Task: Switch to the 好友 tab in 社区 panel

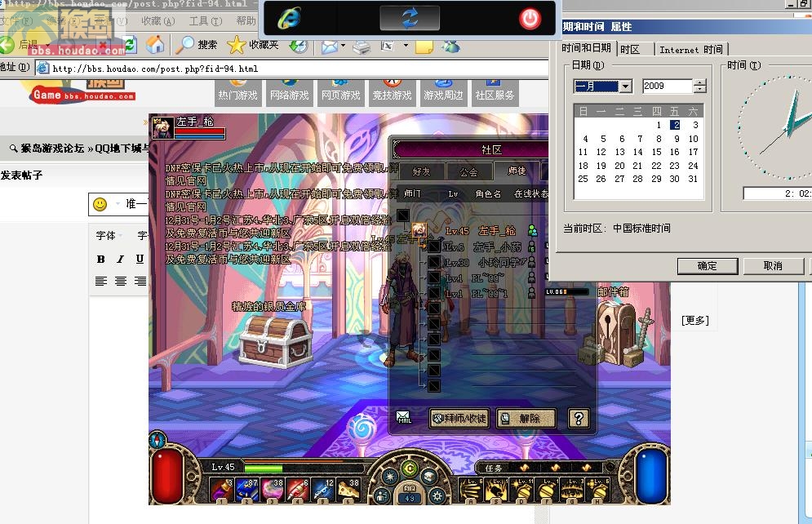Action: pyautogui.click(x=421, y=171)
